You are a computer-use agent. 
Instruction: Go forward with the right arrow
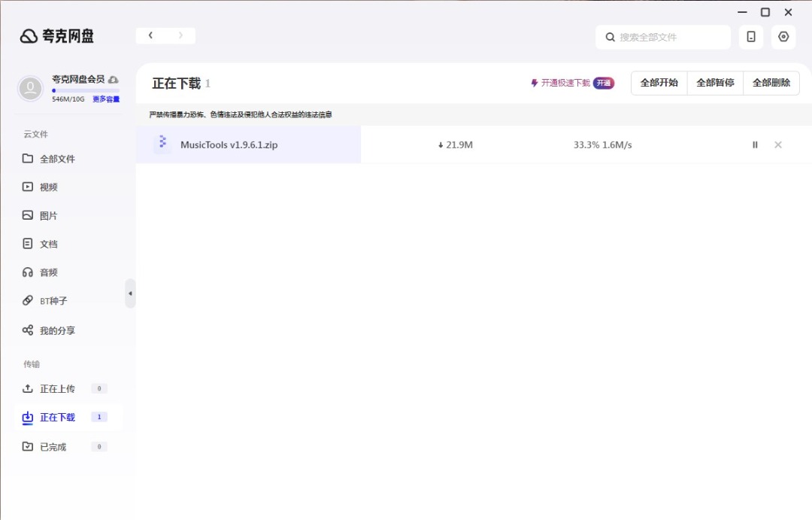click(180, 35)
